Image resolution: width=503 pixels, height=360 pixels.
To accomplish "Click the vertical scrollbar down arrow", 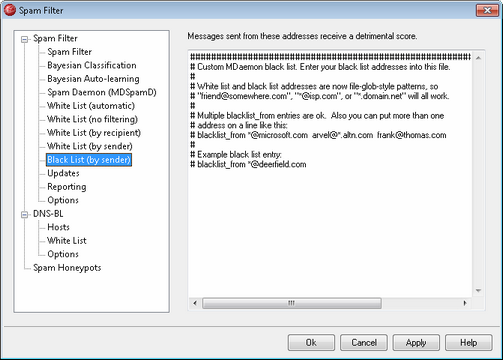I will (x=478, y=291).
